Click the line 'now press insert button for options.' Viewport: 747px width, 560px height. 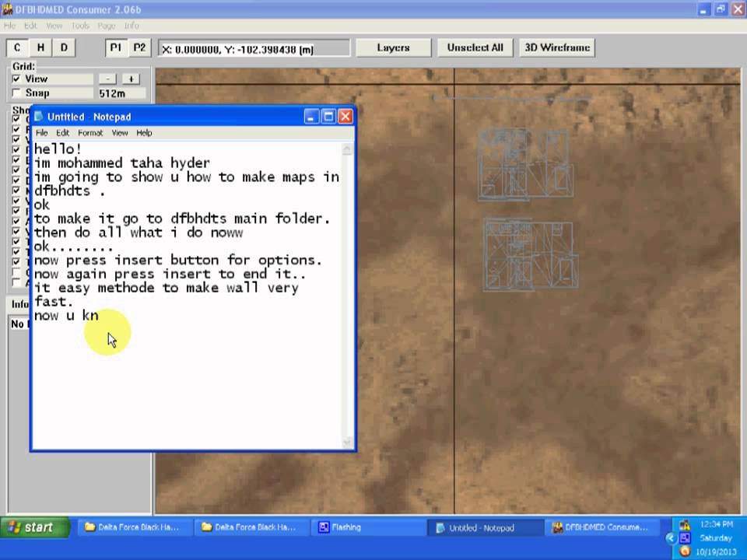(x=178, y=260)
